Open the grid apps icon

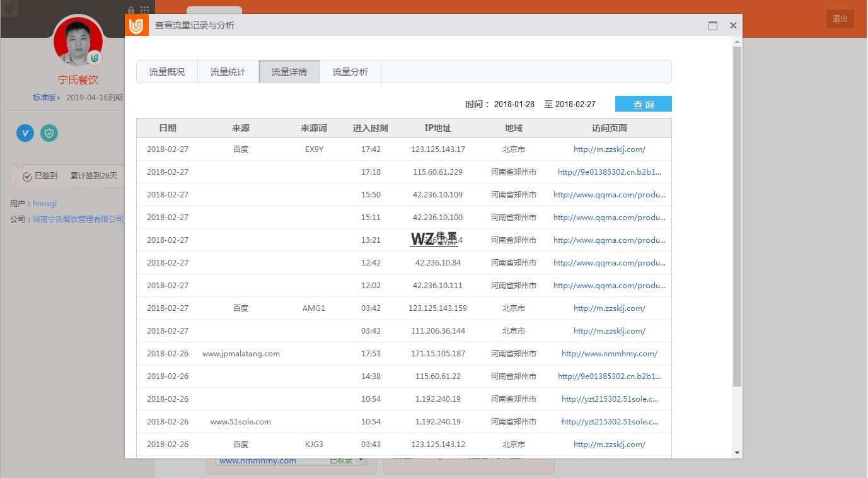pos(145,10)
